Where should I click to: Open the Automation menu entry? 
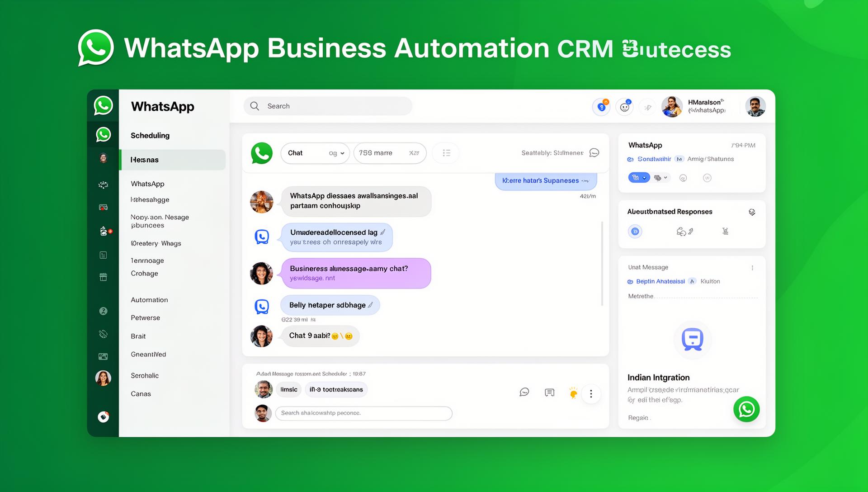(149, 300)
